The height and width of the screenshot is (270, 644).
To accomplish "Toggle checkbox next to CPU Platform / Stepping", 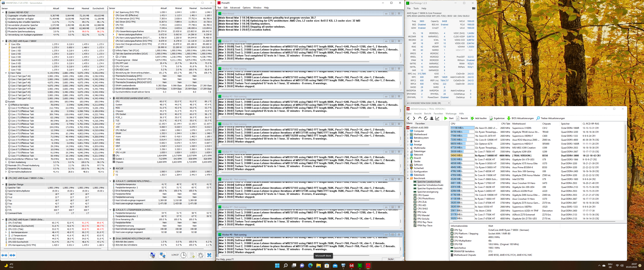I will [452, 233].
